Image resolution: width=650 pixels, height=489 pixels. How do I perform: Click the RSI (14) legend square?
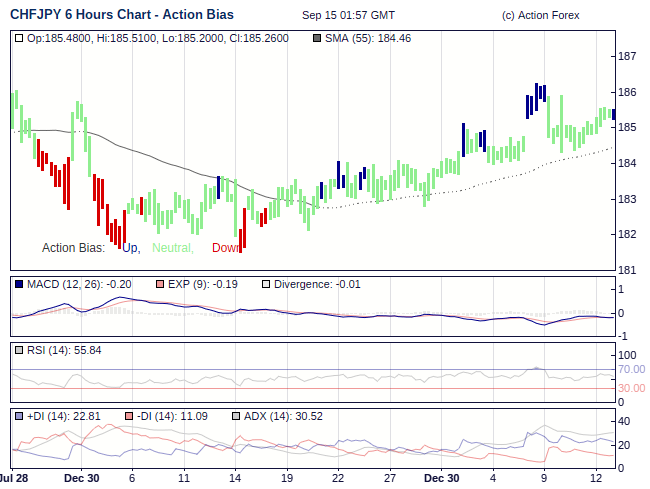tap(19, 350)
